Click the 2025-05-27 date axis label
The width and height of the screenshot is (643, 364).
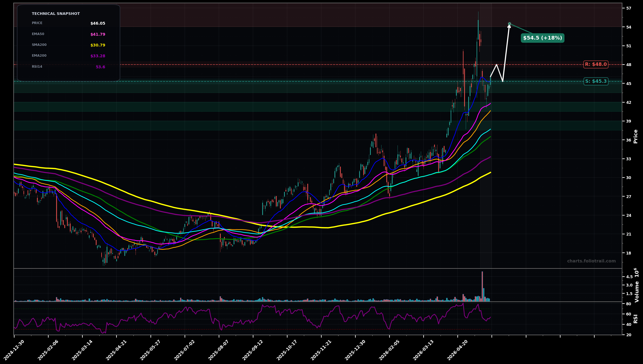pos(151,350)
